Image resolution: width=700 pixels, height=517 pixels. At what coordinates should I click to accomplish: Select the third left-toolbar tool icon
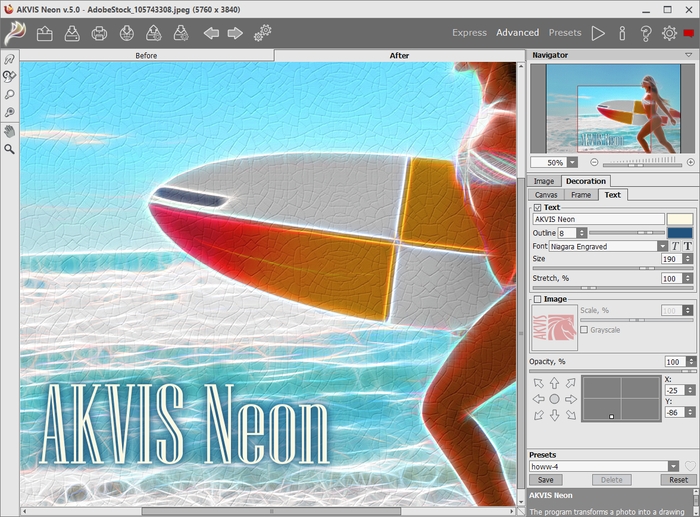[9, 95]
